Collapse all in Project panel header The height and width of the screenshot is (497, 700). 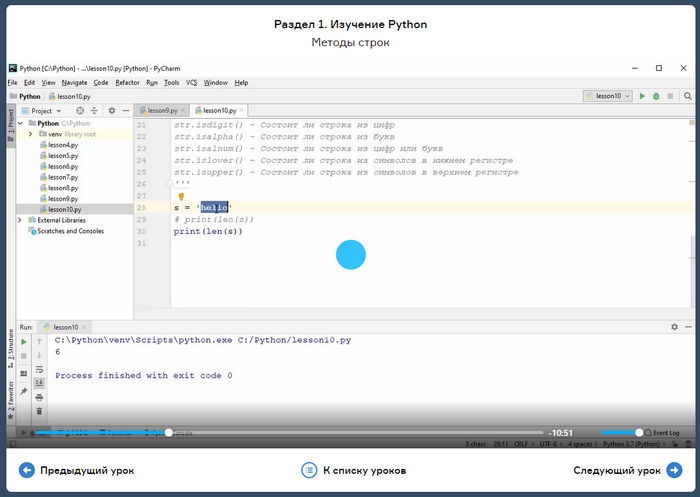(94, 110)
